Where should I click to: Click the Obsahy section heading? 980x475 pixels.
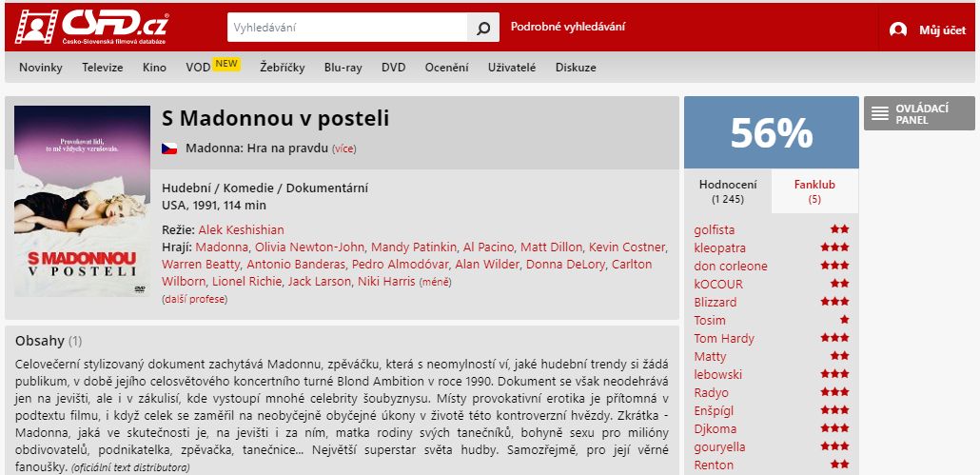point(40,341)
